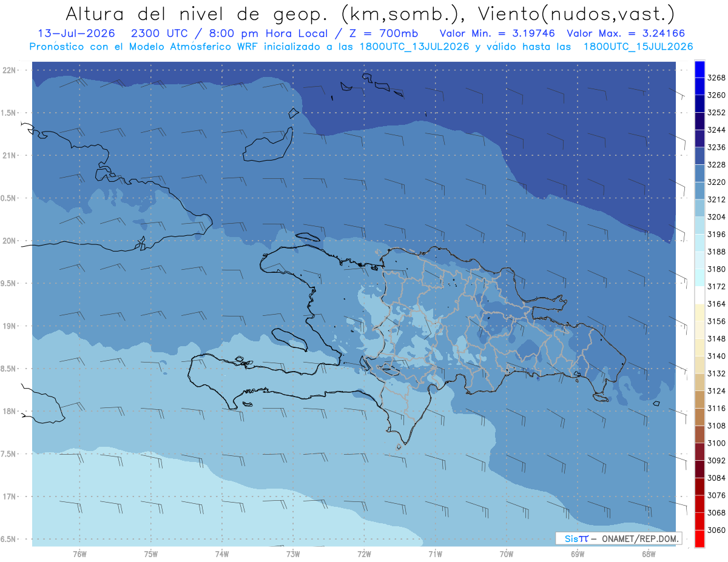Click the '3084' colorbar value
Image resolution: width=728 pixels, height=562 pixels.
[716, 478]
